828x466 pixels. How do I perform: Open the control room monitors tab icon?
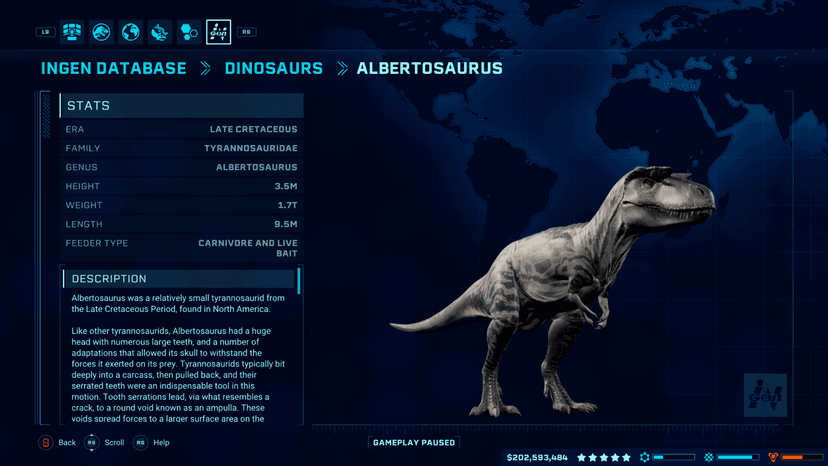(x=72, y=32)
